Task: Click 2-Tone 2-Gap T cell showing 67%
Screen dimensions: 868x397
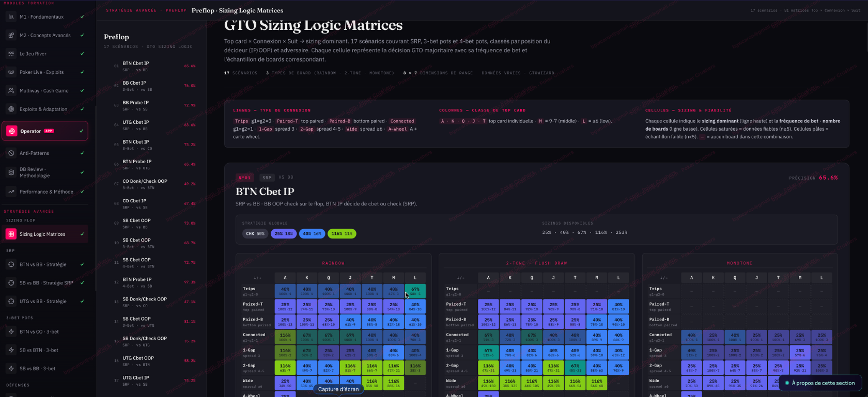Action: pyautogui.click(x=575, y=368)
